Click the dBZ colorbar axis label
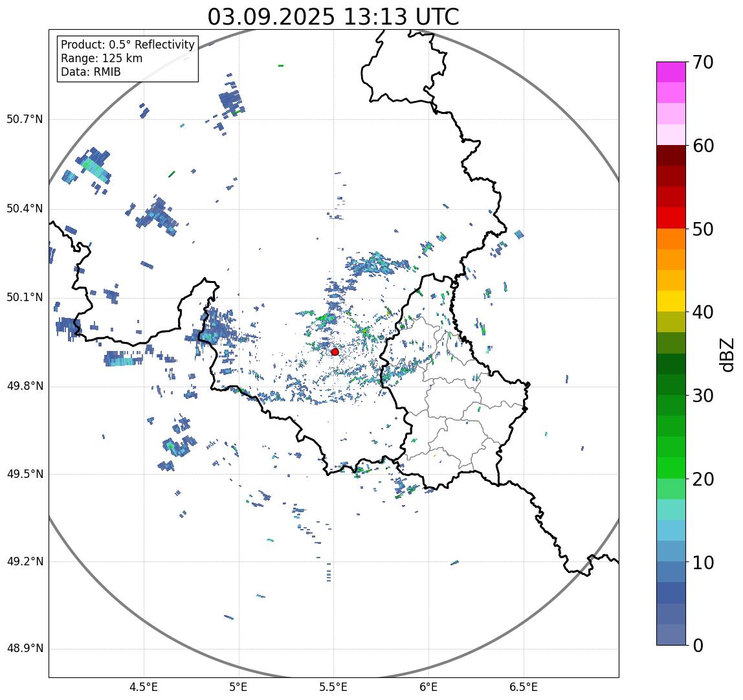Viewport: 743px width, 700px height. (726, 354)
